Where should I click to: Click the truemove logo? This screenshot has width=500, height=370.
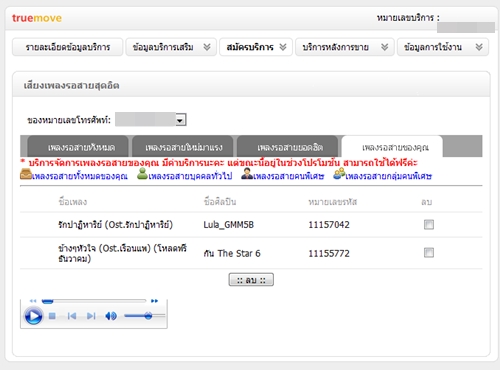coord(37,18)
